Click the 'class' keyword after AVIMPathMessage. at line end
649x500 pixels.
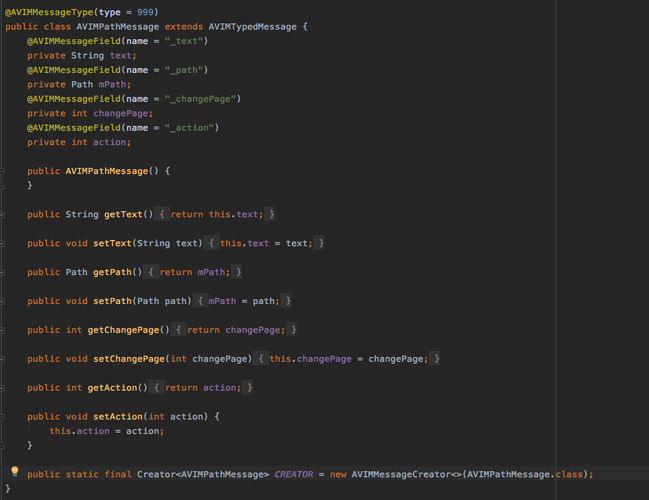click(569, 474)
